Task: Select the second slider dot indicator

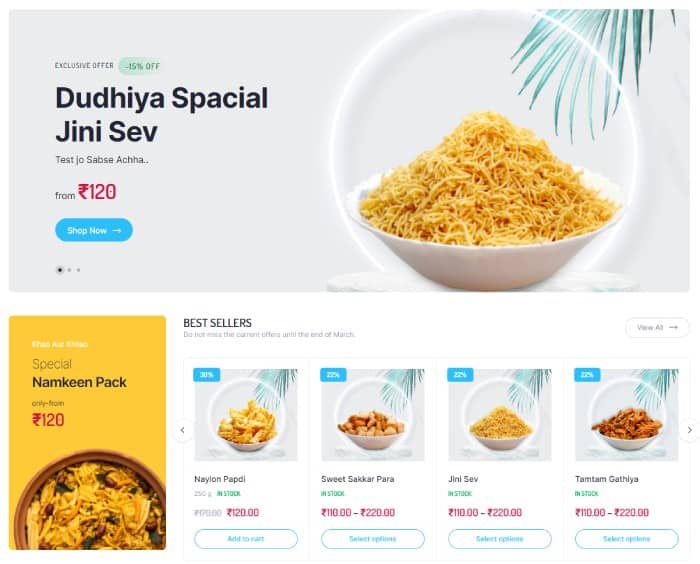Action: coord(69,270)
